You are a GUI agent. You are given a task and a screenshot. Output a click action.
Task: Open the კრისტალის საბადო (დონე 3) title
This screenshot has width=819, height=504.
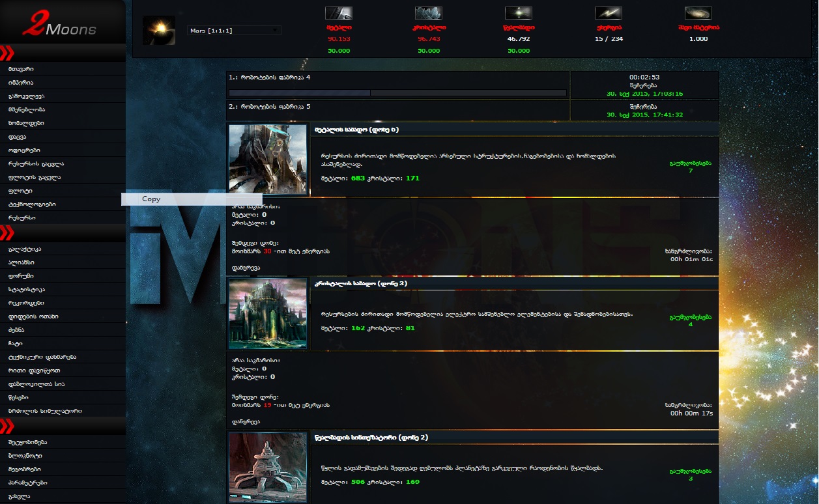point(360,284)
